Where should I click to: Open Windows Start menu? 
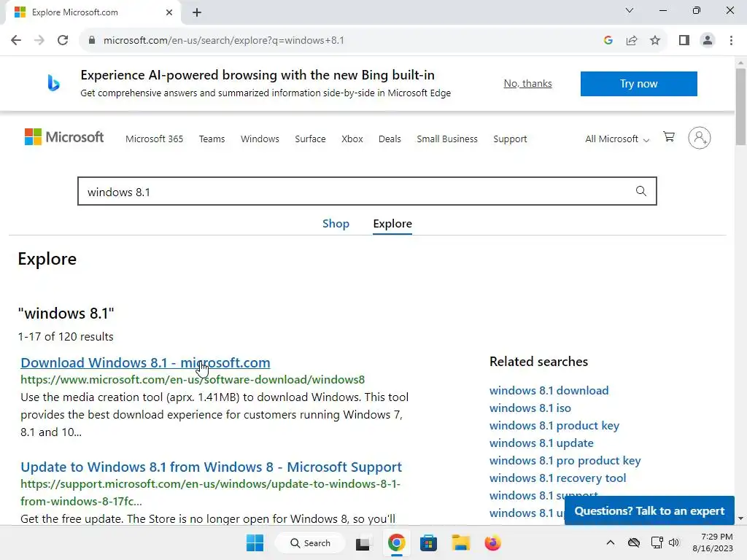[x=255, y=542]
